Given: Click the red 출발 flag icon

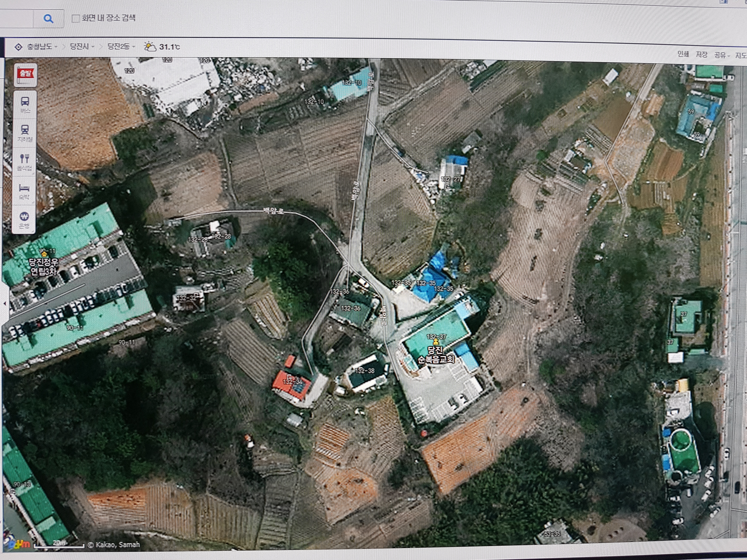Looking at the screenshot, I should click(26, 74).
